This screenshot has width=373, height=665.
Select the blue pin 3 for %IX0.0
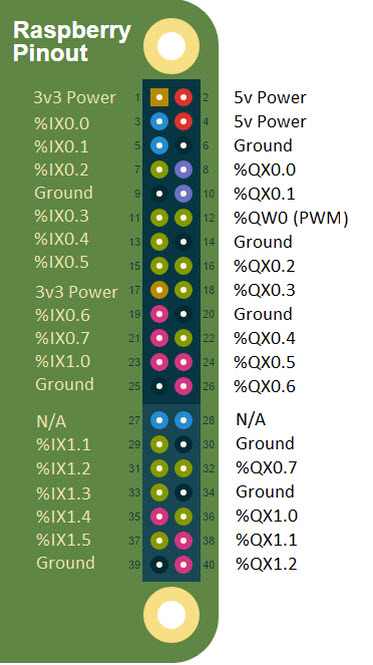[159, 122]
